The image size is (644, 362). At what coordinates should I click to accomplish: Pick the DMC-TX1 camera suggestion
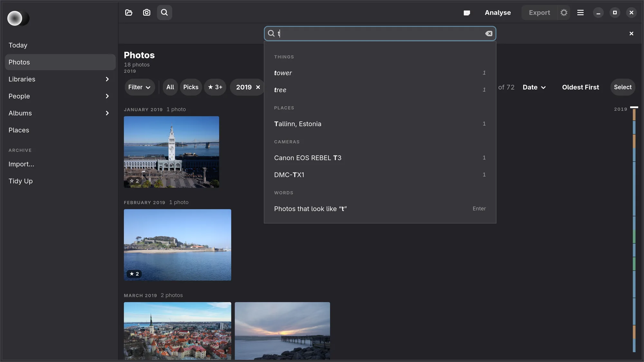380,175
